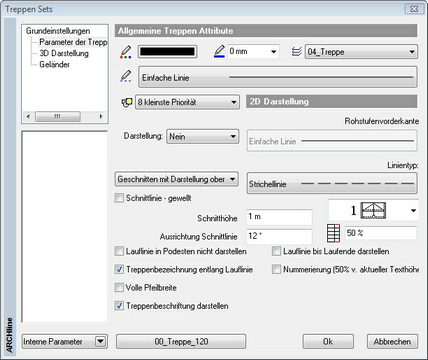Click the stair grid percentage icon
428x360 pixels.
click(x=333, y=233)
